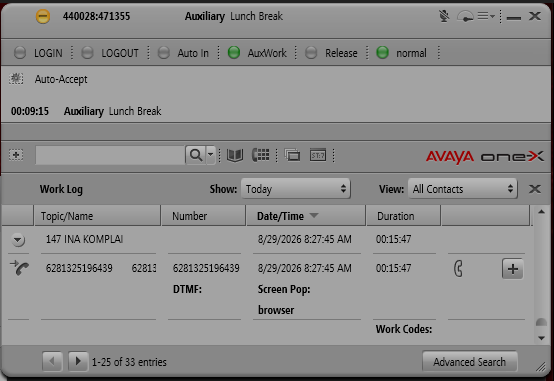
Task: Call back 6281325196439 with the handset icon
Action: pyautogui.click(x=458, y=269)
